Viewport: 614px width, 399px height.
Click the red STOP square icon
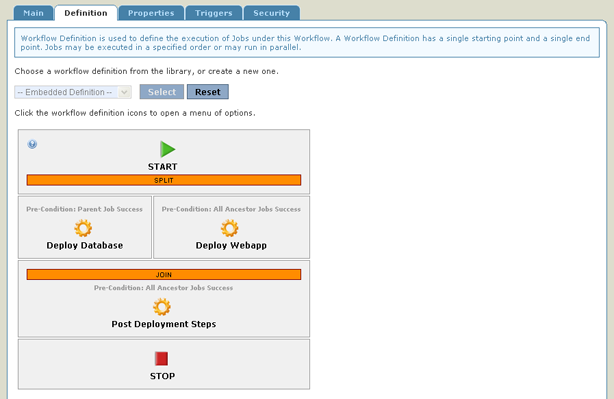pos(161,358)
